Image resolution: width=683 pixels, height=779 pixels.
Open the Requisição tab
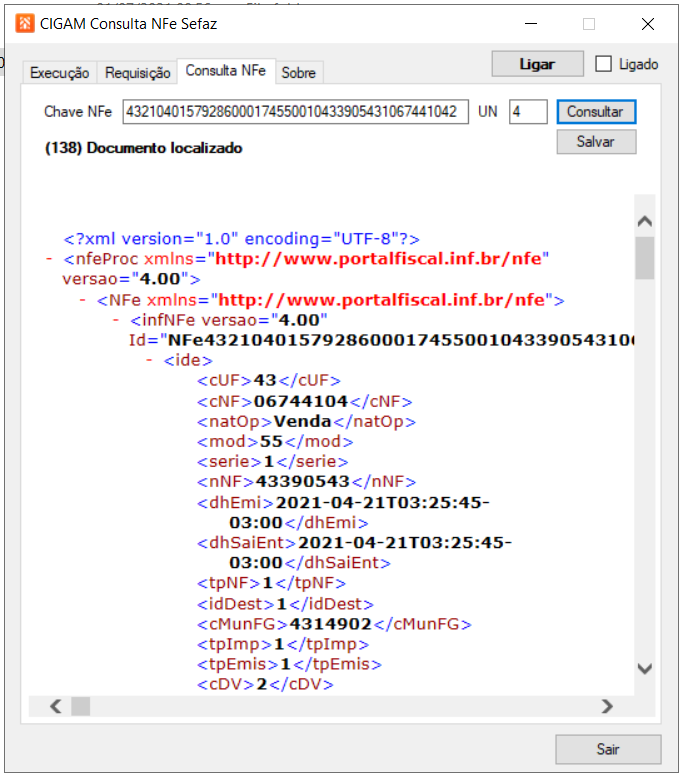click(x=138, y=73)
